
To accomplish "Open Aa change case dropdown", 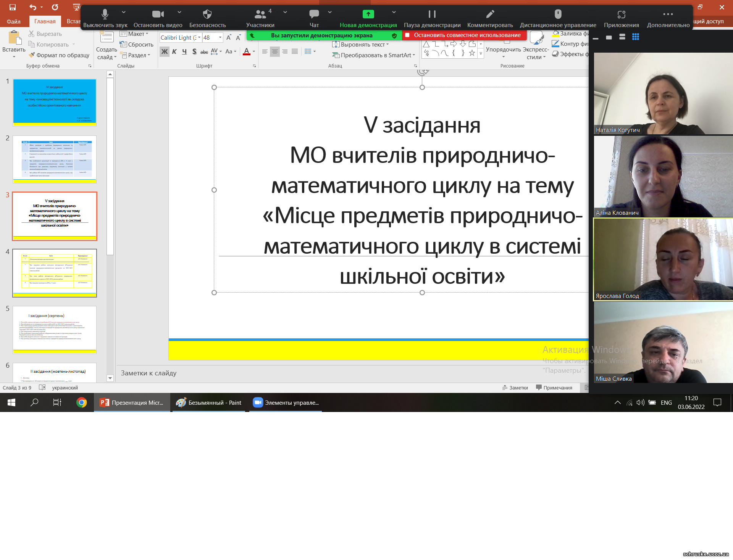I will (x=231, y=51).
